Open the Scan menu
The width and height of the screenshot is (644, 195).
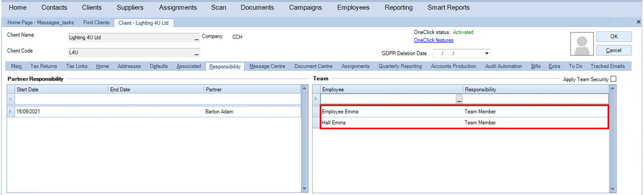(x=219, y=7)
